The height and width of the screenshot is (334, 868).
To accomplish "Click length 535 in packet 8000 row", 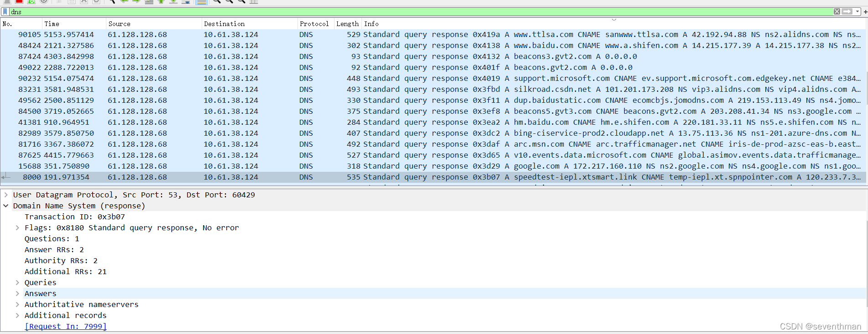I will 354,177.
